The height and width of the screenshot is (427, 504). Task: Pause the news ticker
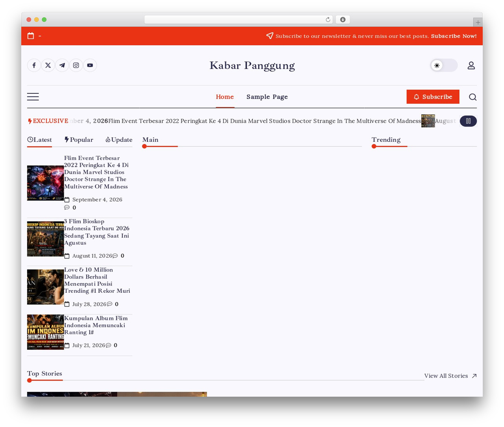pyautogui.click(x=468, y=121)
